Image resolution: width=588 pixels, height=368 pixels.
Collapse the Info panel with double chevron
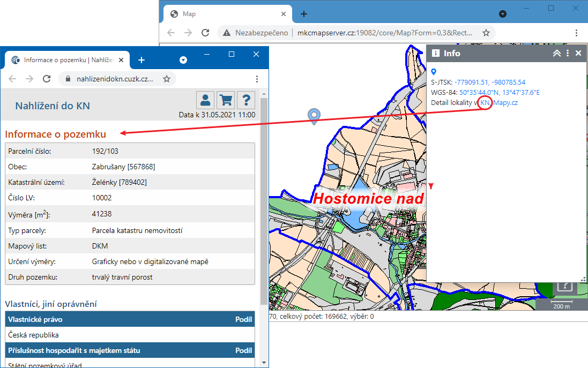pos(557,53)
